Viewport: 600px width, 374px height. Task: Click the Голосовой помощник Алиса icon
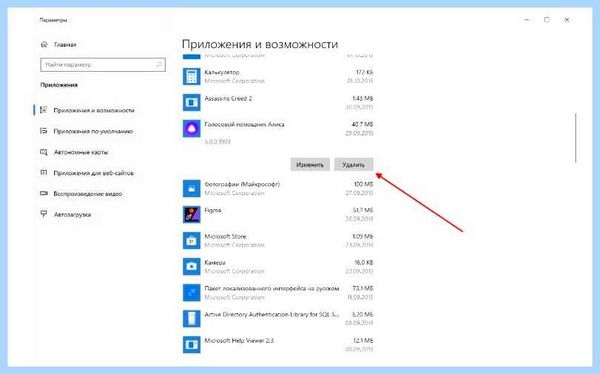[191, 128]
